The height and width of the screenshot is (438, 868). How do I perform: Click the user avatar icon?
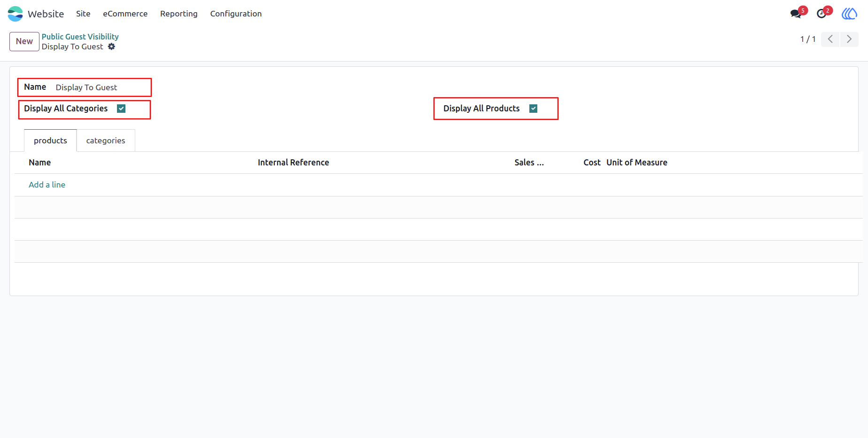pos(849,14)
